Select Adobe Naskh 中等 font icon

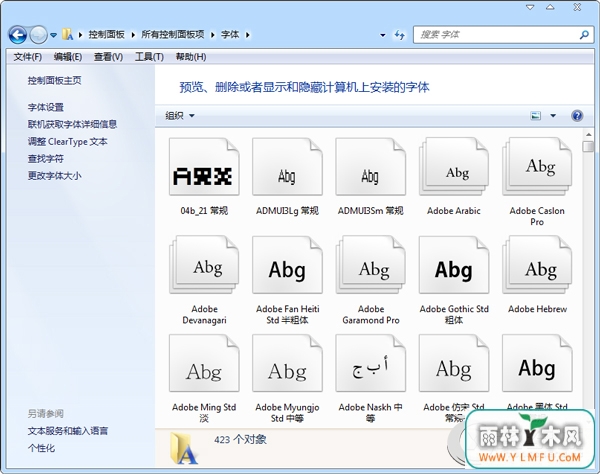click(x=370, y=363)
